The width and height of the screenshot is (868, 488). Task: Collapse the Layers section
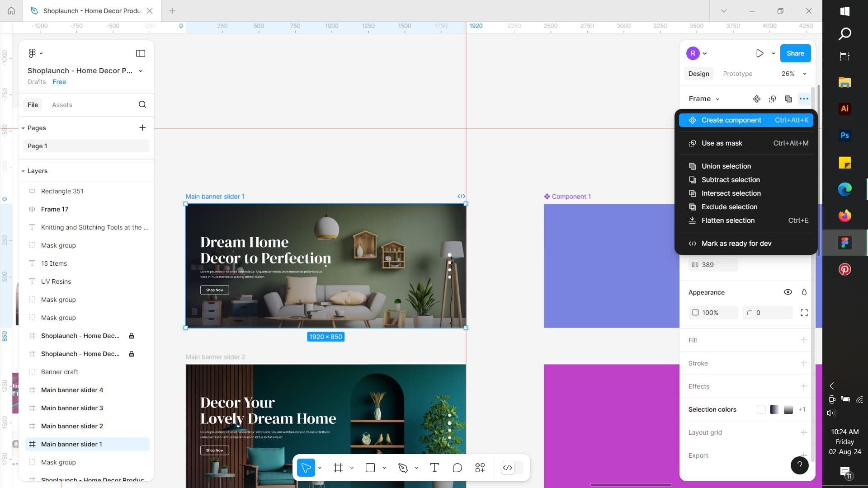point(23,171)
